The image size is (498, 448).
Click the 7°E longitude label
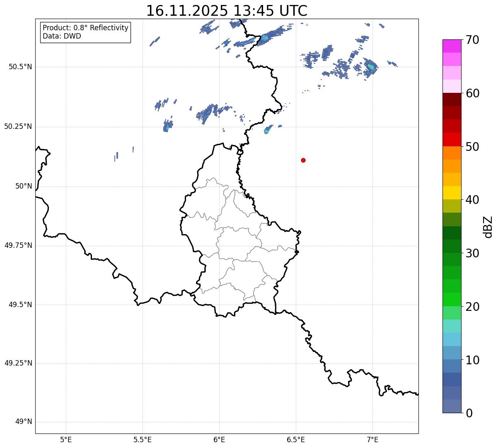coord(372,439)
